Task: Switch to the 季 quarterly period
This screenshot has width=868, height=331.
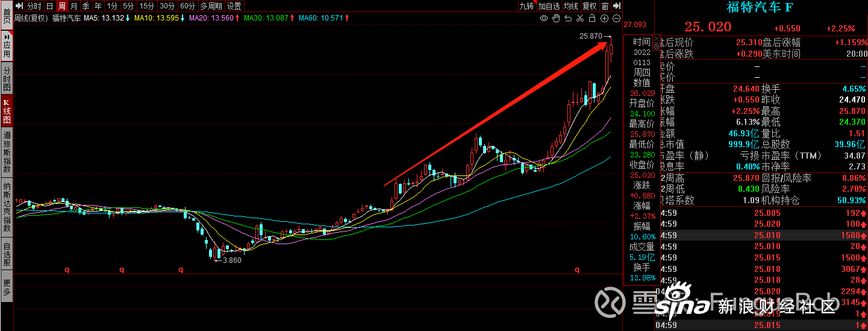Action: 86,6
